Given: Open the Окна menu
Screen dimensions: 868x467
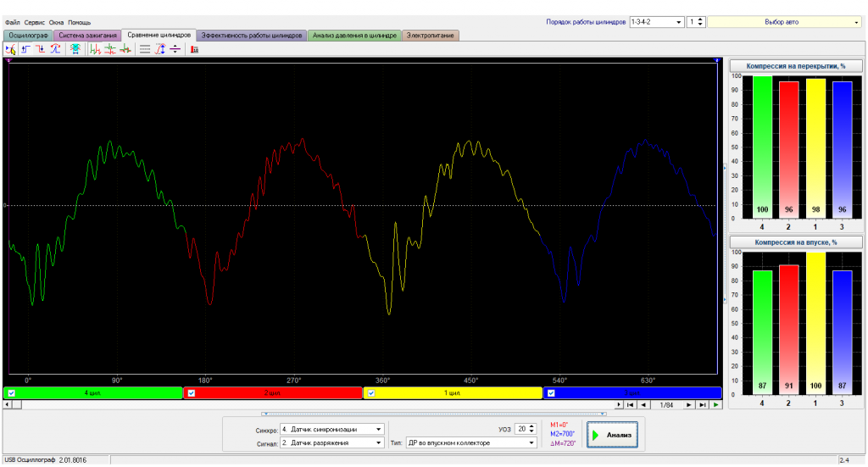Looking at the screenshot, I should 56,23.
